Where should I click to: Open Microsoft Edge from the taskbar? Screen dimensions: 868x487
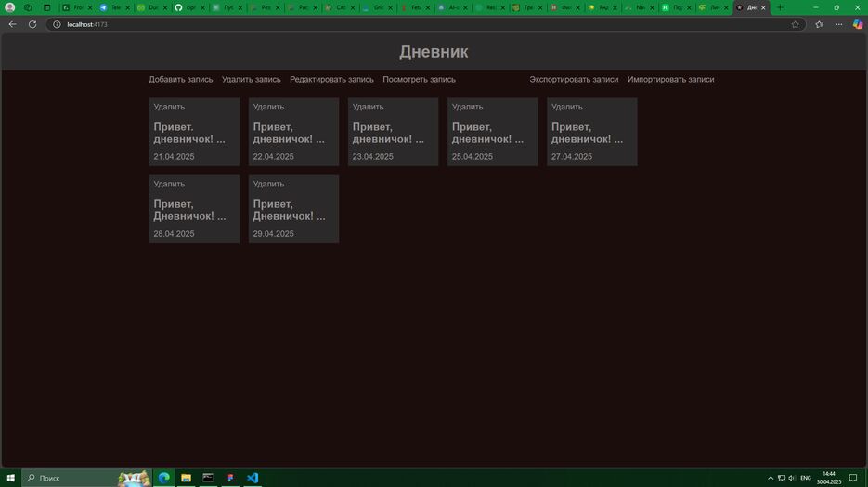coord(164,478)
